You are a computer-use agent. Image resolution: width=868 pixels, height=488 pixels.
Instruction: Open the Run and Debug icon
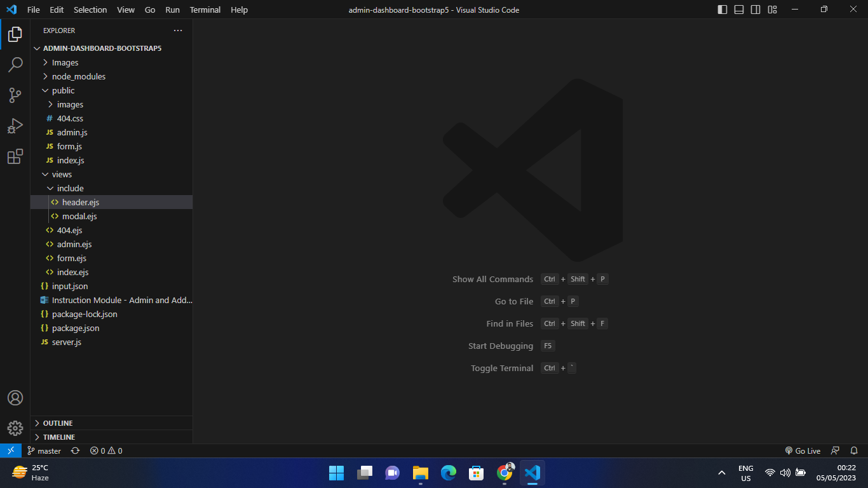click(15, 125)
